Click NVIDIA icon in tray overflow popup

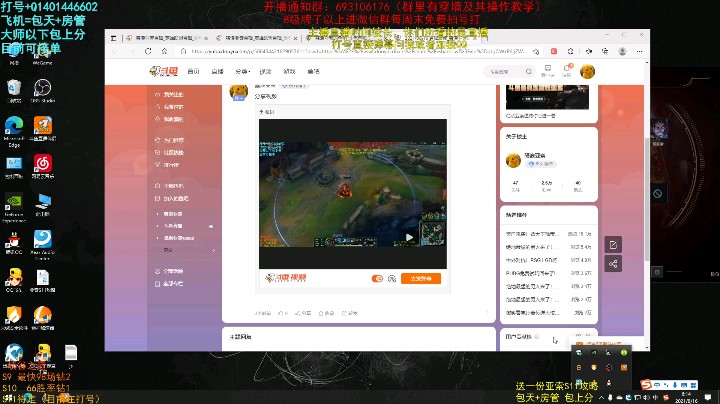594,353
